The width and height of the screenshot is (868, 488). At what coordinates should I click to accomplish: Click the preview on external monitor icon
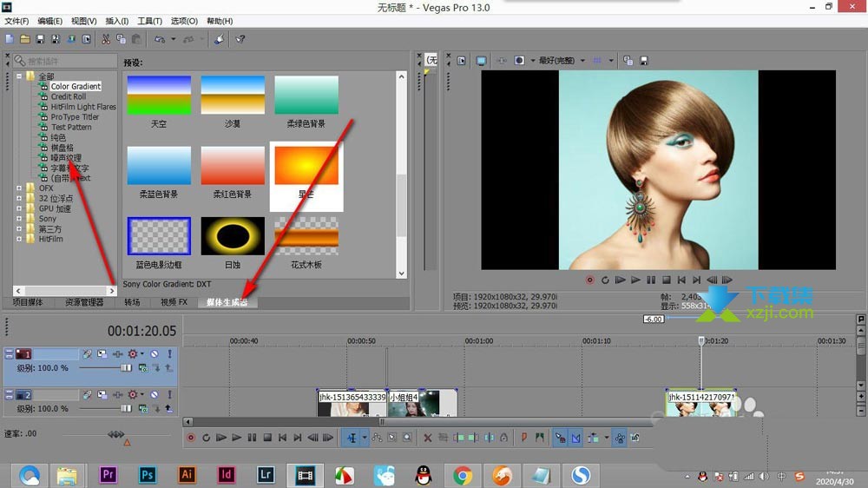coord(481,61)
